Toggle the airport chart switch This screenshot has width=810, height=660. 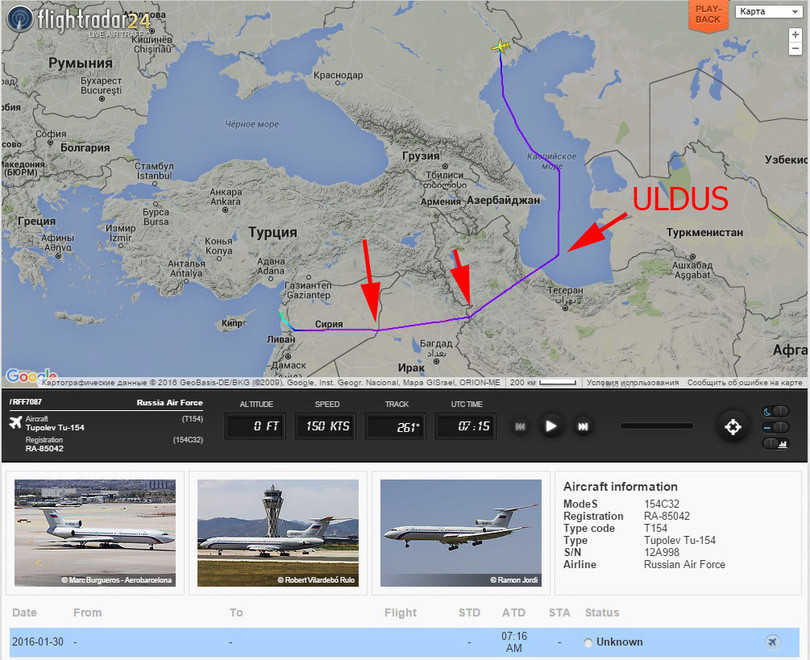[x=776, y=443]
